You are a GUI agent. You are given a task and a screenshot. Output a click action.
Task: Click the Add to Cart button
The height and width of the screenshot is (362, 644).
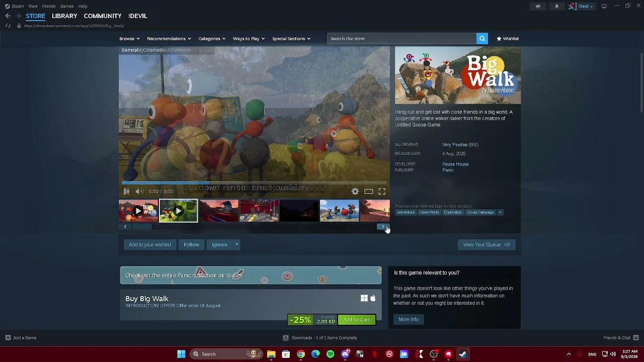point(357,320)
